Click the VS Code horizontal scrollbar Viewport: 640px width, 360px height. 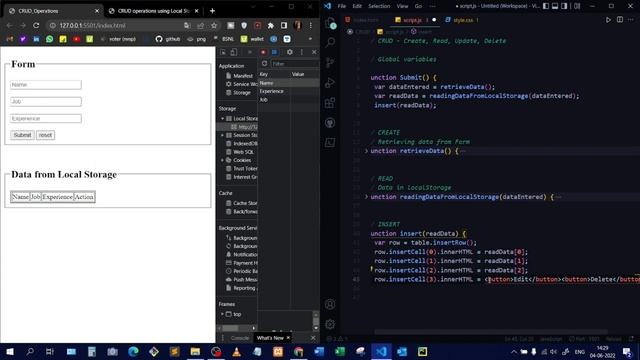(491, 332)
